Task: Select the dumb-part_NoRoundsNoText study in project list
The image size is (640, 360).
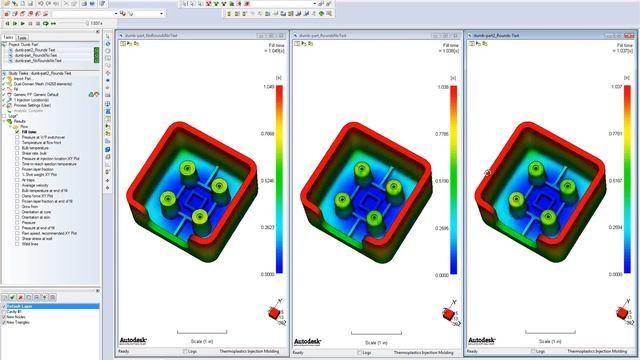Action: 38,60
